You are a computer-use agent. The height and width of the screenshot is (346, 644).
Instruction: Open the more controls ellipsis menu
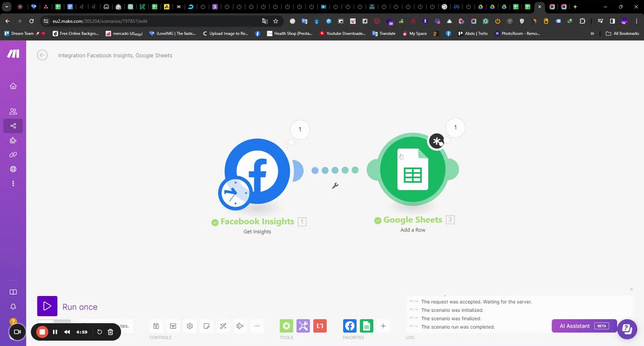[257, 326]
